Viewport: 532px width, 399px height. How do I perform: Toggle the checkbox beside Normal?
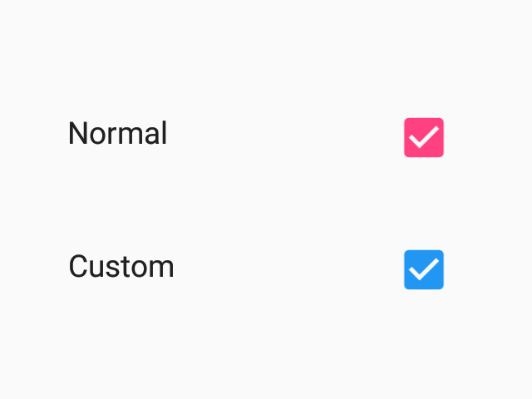(x=424, y=137)
